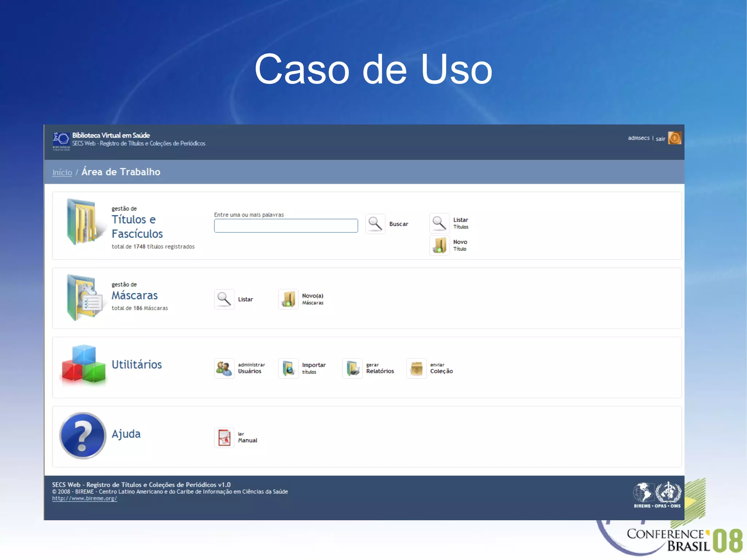Click the enviar Coleção box icon
747x560 pixels.
(416, 368)
